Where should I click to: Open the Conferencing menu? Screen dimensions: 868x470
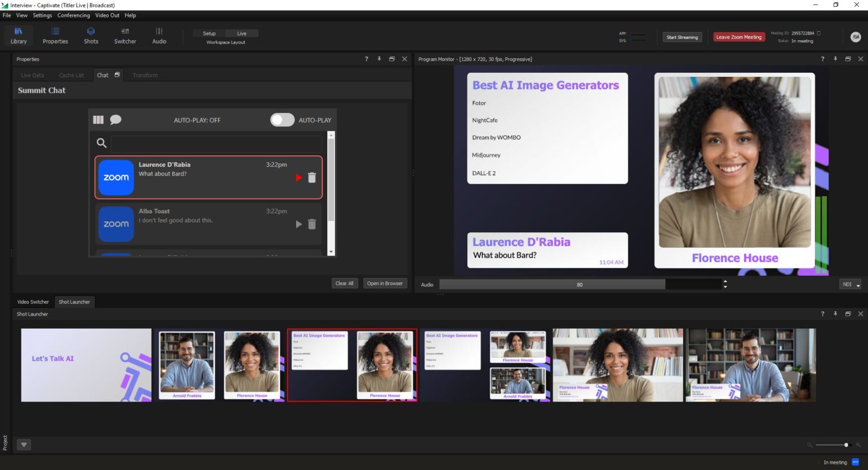(x=73, y=15)
